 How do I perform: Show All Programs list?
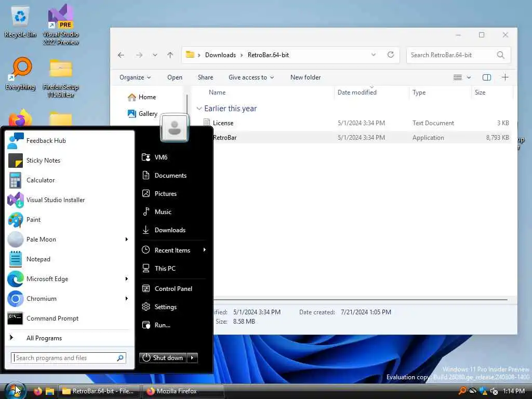pos(70,338)
